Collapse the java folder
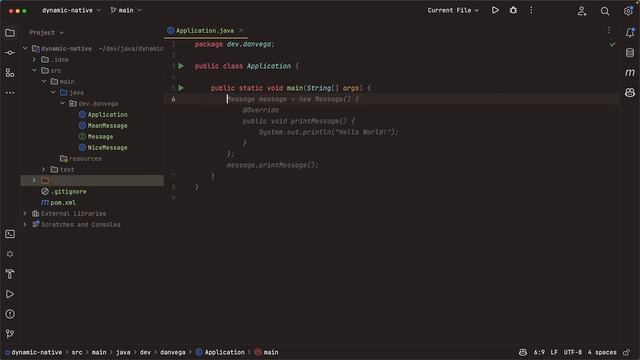640x360 pixels. tap(53, 93)
